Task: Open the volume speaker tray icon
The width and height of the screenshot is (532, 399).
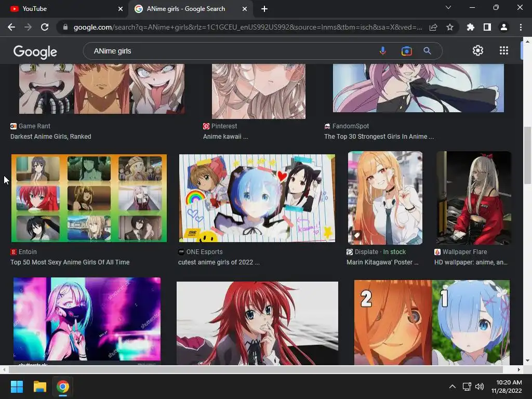Action: coord(480,387)
